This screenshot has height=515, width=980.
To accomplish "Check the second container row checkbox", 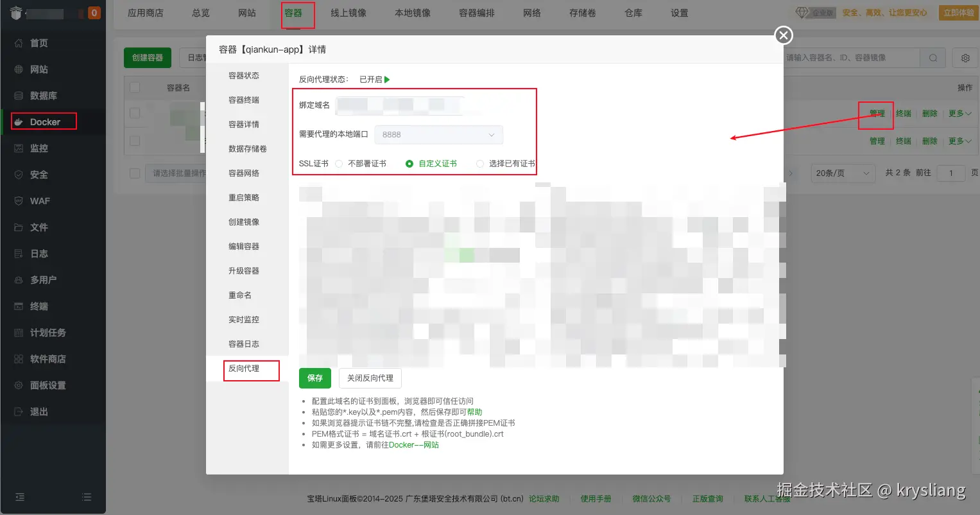I will coord(135,141).
